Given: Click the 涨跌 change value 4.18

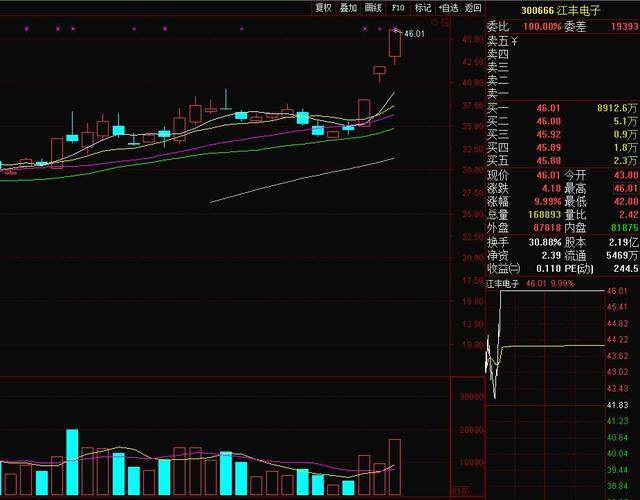Looking at the screenshot, I should [551, 189].
